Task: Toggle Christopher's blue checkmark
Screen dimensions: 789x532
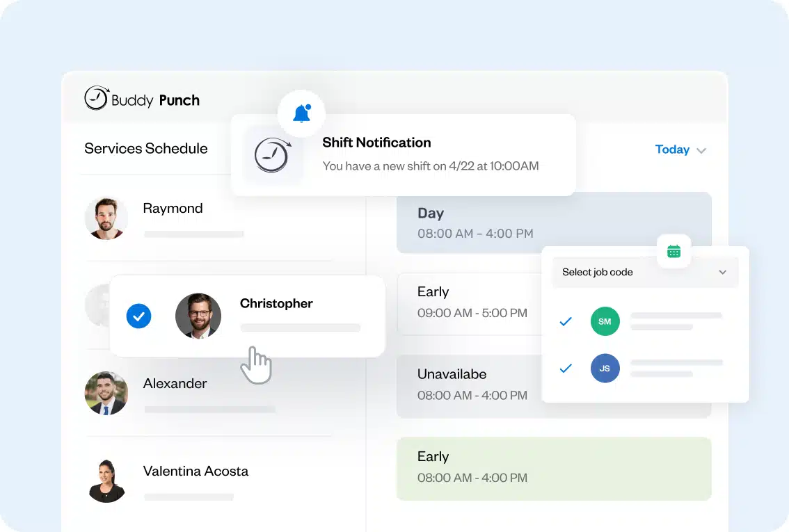Action: tap(139, 316)
